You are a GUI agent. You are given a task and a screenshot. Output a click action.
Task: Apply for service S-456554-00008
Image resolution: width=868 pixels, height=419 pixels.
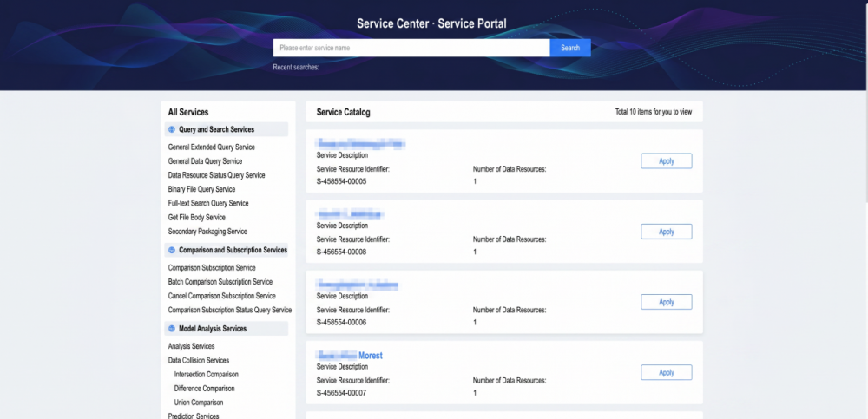point(667,232)
